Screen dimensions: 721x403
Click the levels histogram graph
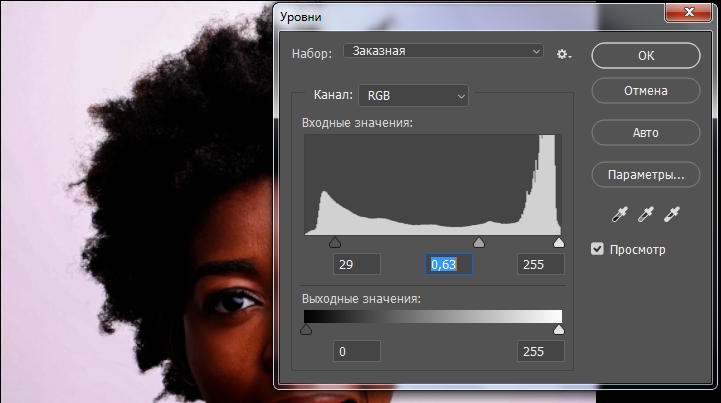pos(433,185)
